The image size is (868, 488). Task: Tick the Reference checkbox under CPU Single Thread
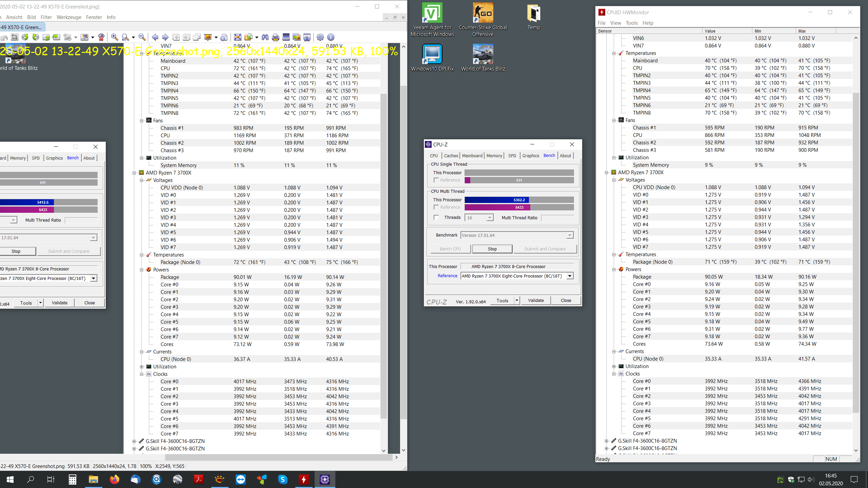click(436, 180)
